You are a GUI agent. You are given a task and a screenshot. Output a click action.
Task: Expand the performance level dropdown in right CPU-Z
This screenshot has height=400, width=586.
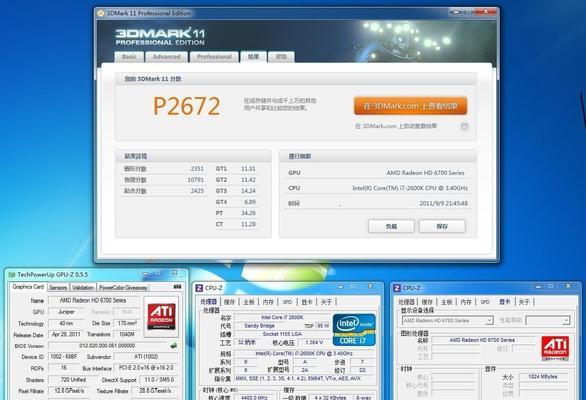point(566,321)
